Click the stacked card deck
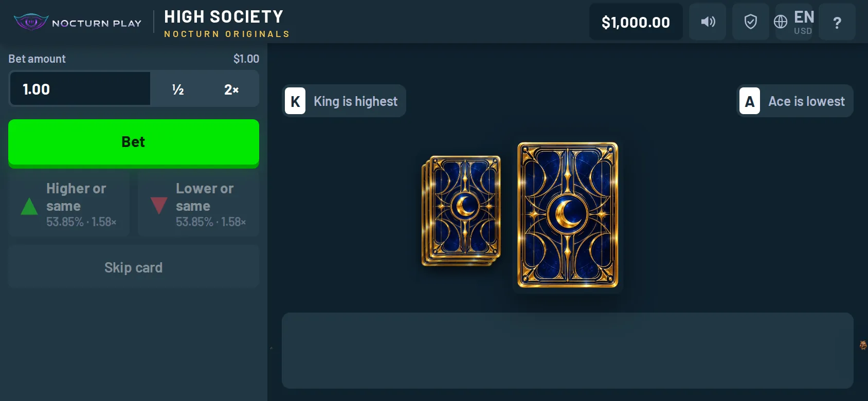Image resolution: width=868 pixels, height=401 pixels. [x=461, y=210]
